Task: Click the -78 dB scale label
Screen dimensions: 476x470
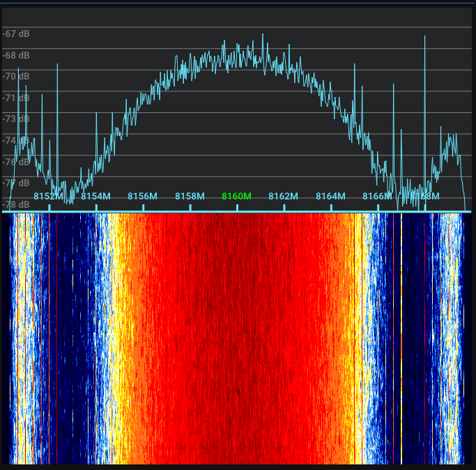Action: point(16,204)
